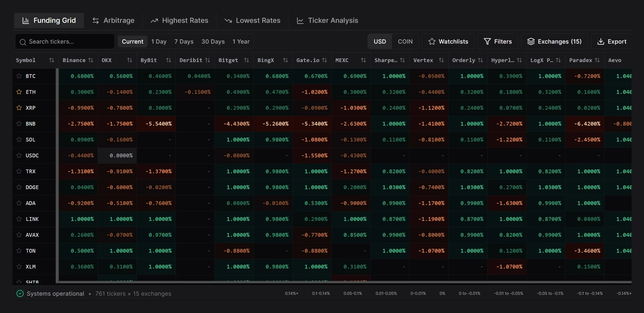Viewport: 644px width, 313px height.
Task: Click XLM Hyperliquid -1.0700% cell
Action: pyautogui.click(x=507, y=267)
